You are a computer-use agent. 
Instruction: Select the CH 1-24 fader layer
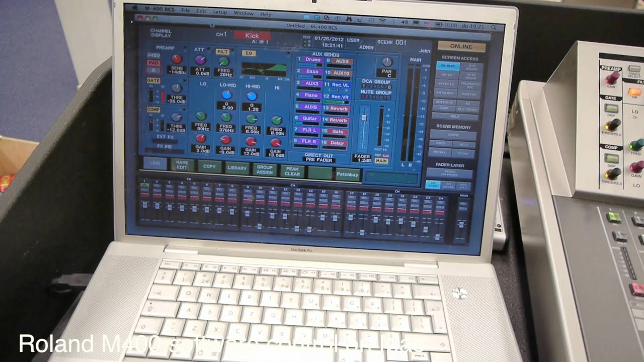[x=433, y=185]
